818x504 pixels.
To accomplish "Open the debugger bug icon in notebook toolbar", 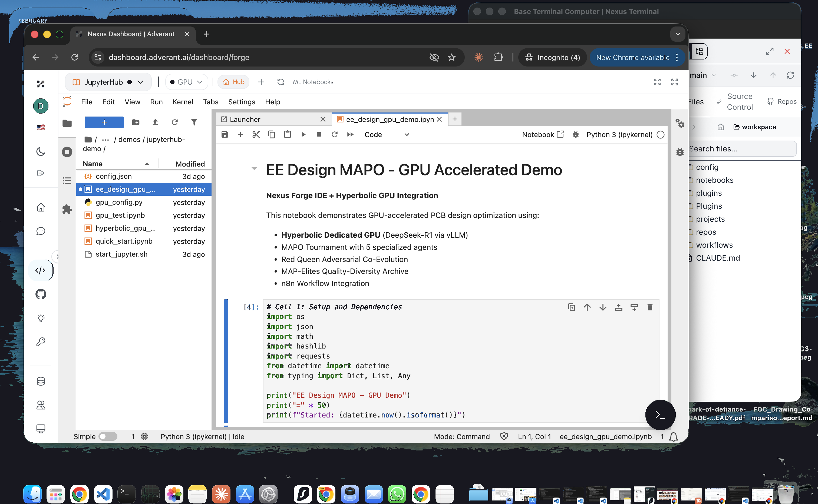I will tap(576, 134).
